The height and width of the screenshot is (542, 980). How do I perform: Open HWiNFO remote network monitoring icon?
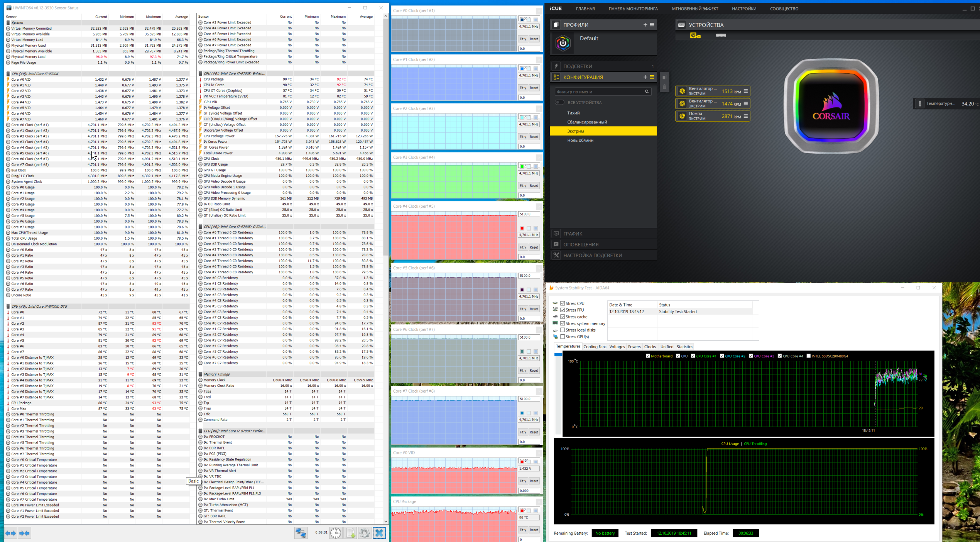pyautogui.click(x=301, y=533)
